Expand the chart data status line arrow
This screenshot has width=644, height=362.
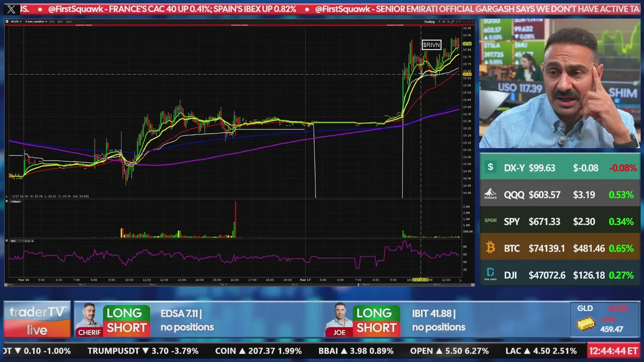[7, 197]
